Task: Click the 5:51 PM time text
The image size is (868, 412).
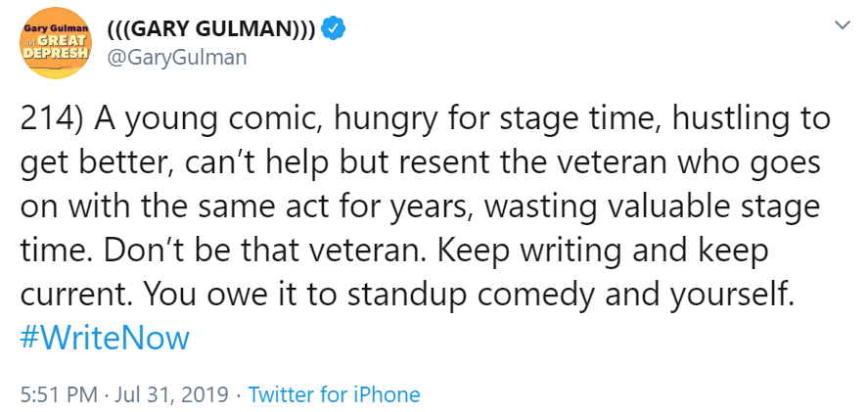Action: pos(58,395)
